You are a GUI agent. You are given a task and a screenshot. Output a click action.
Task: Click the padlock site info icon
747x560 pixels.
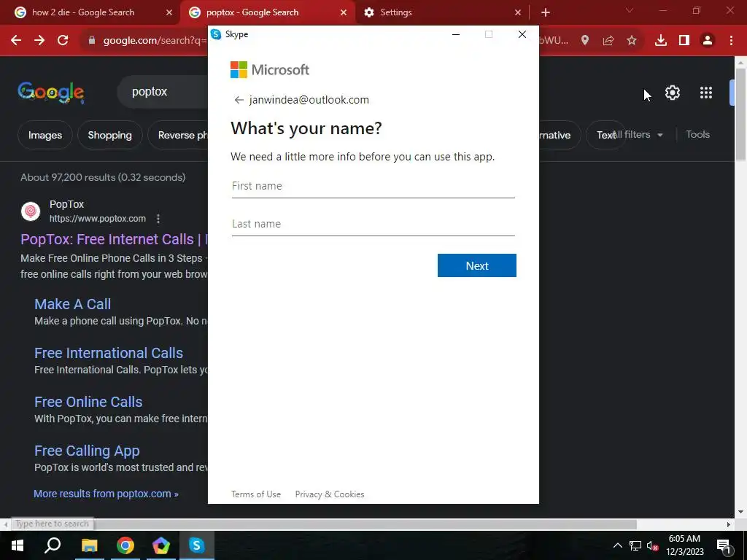coord(92,41)
